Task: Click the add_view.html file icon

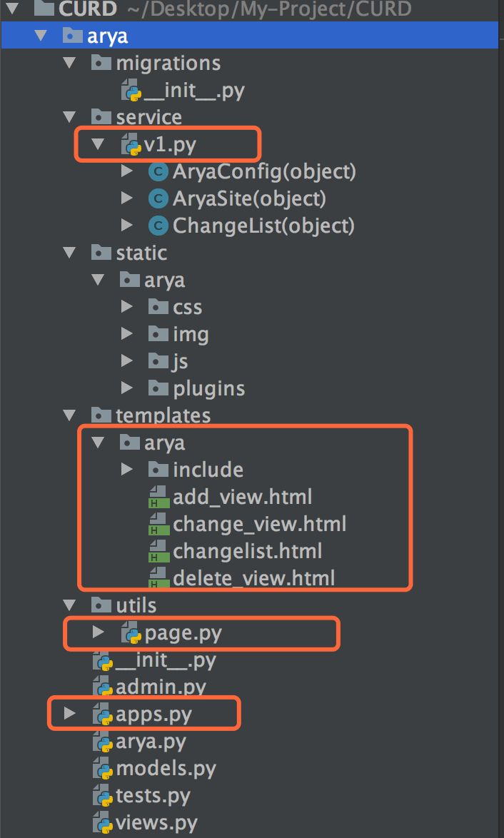Action: tap(158, 498)
